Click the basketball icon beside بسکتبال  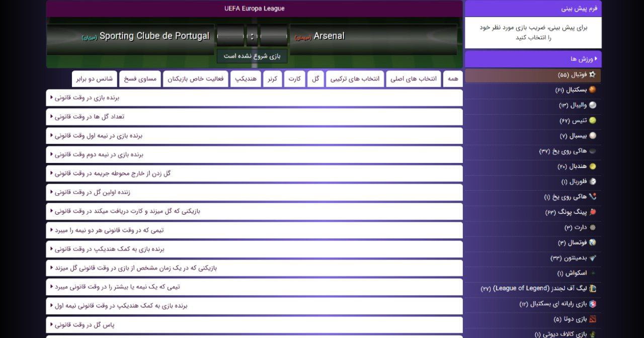(592, 90)
